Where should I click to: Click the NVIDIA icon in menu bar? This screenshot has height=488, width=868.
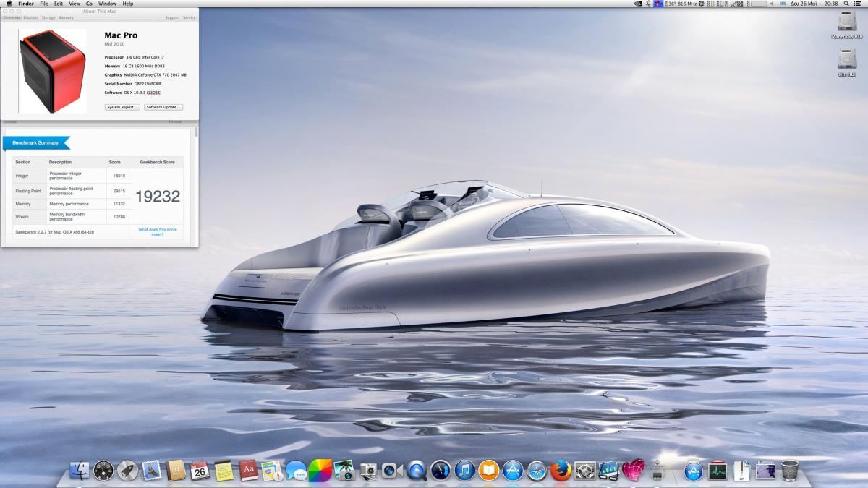click(637, 4)
